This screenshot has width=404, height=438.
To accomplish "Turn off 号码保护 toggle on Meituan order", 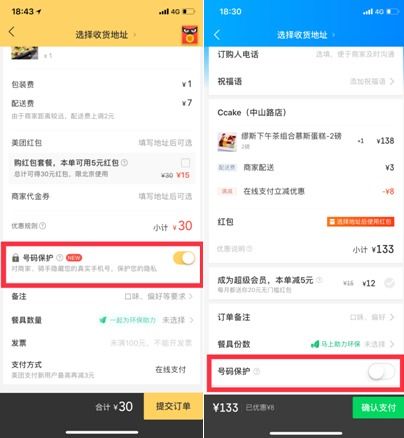I will 184,258.
